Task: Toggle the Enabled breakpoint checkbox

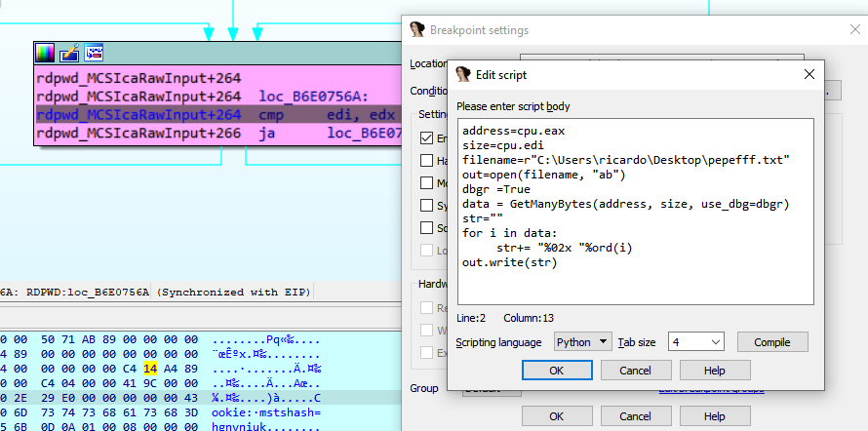Action: (x=427, y=138)
